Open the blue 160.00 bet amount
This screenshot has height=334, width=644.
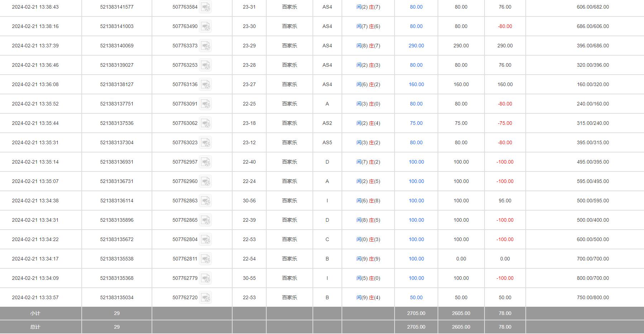[x=416, y=84]
